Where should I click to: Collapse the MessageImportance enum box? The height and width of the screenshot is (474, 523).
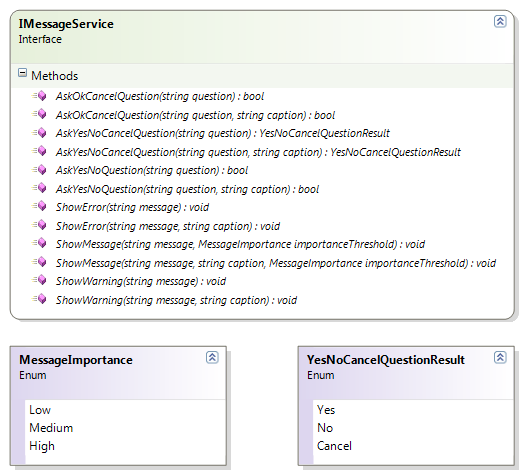click(212, 357)
